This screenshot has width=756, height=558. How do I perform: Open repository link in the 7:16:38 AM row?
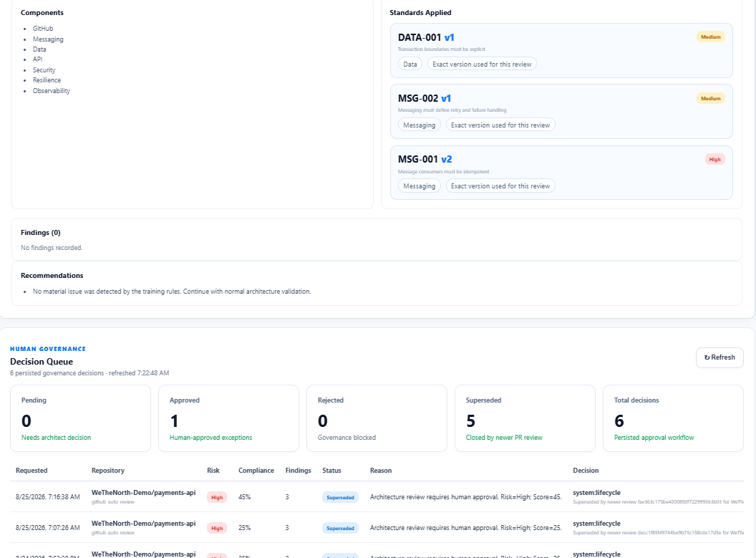coord(144,492)
